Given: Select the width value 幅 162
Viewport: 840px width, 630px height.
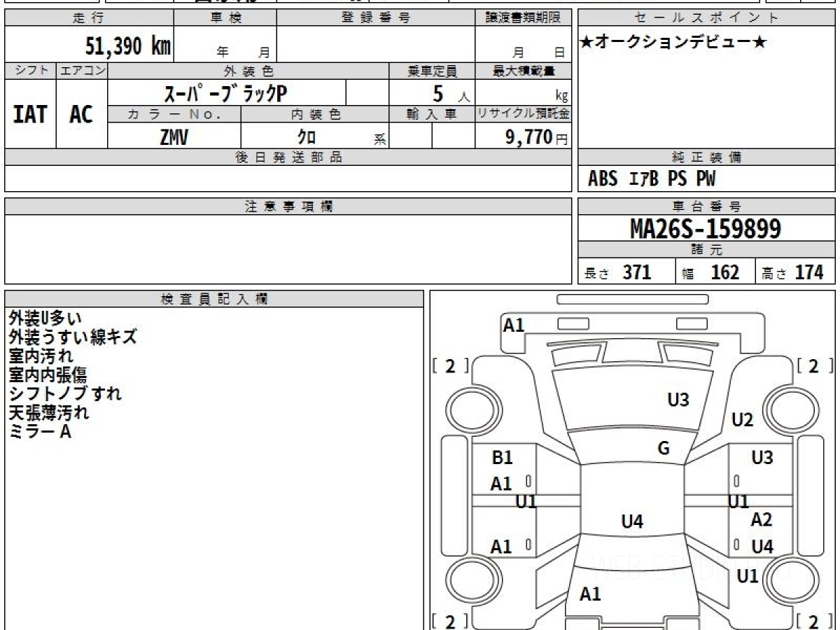Looking at the screenshot, I should [x=710, y=272].
